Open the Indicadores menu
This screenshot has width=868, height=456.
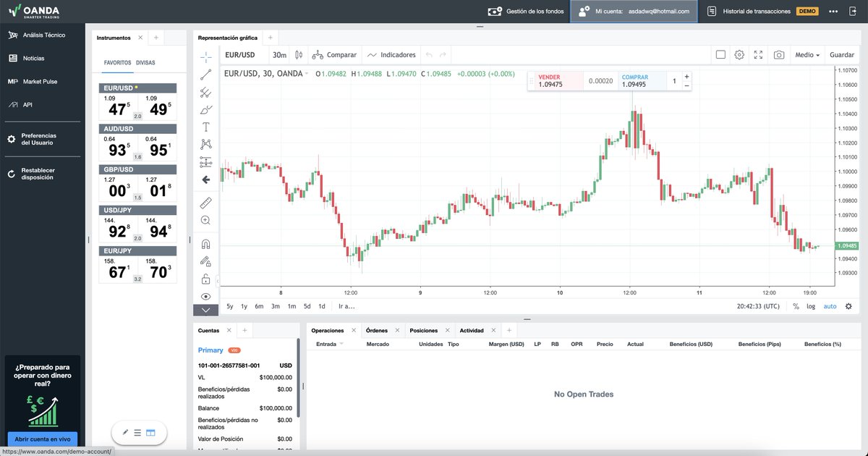[x=391, y=55]
